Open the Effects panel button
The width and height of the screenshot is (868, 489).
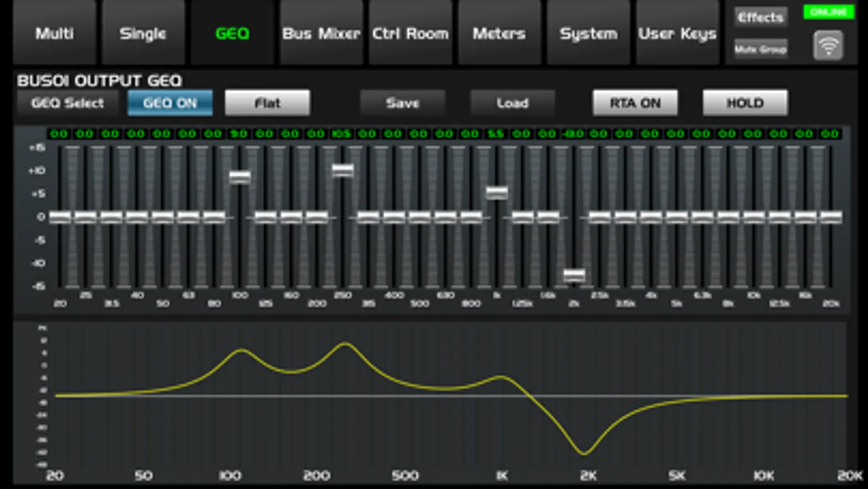tap(761, 17)
